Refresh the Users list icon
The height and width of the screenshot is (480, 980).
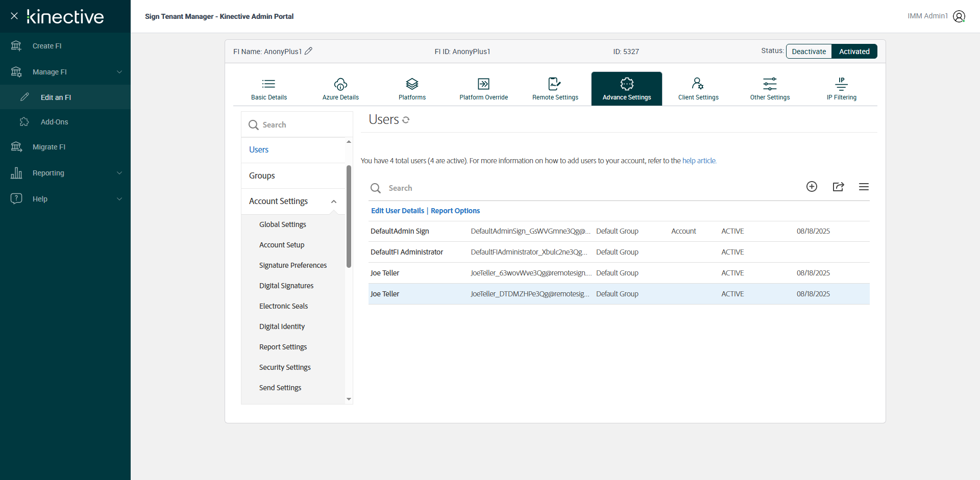[x=406, y=120]
